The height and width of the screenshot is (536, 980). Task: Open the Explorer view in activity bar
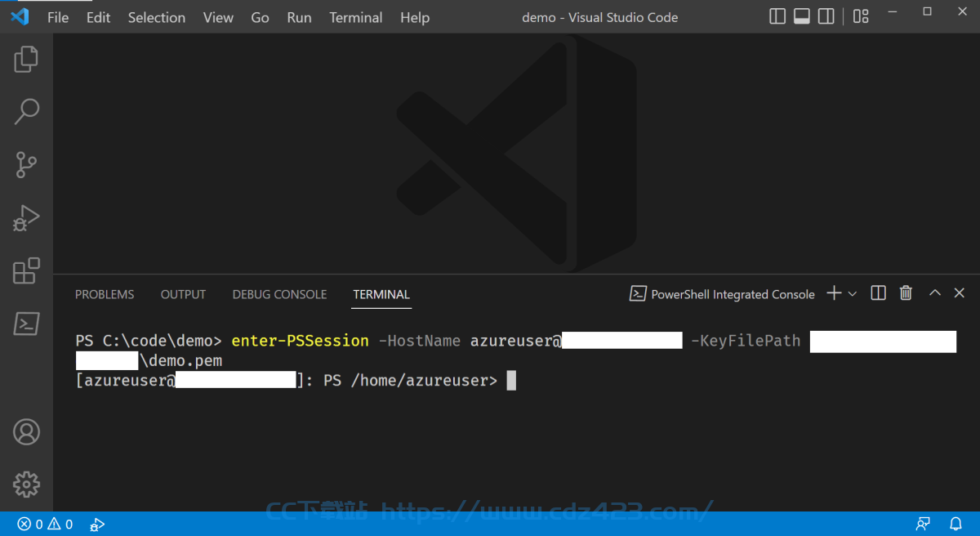click(x=26, y=58)
